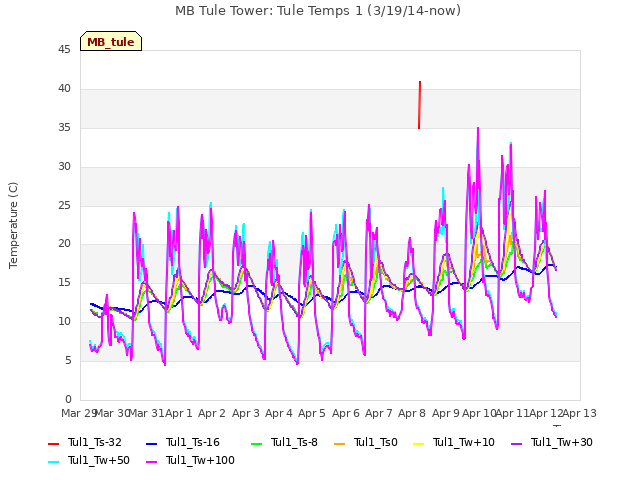Screen dimensions: 640x480
Task: Click the red Tul1_Ts-32 legend color swatch
Action: pos(53,443)
